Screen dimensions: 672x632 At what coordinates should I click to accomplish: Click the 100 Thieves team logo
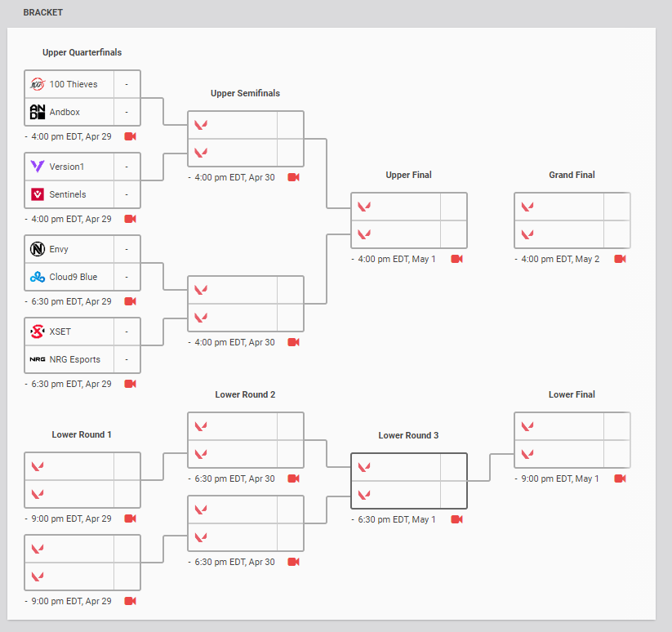click(38, 84)
